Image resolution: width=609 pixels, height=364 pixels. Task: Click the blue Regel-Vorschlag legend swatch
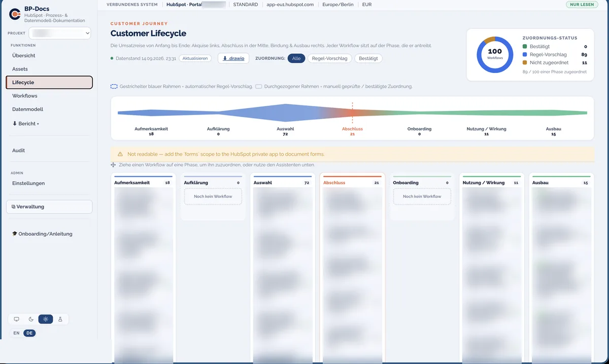525,55
